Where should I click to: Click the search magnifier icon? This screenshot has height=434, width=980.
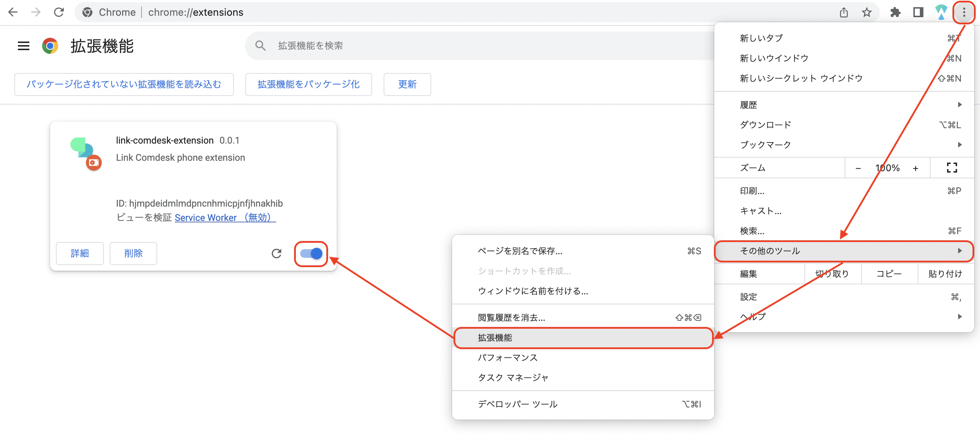click(260, 45)
